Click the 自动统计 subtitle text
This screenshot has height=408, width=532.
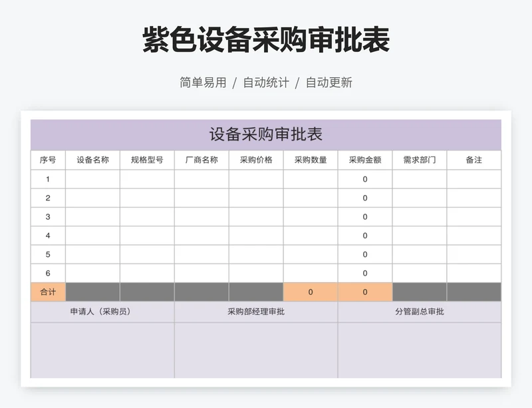[x=266, y=83]
